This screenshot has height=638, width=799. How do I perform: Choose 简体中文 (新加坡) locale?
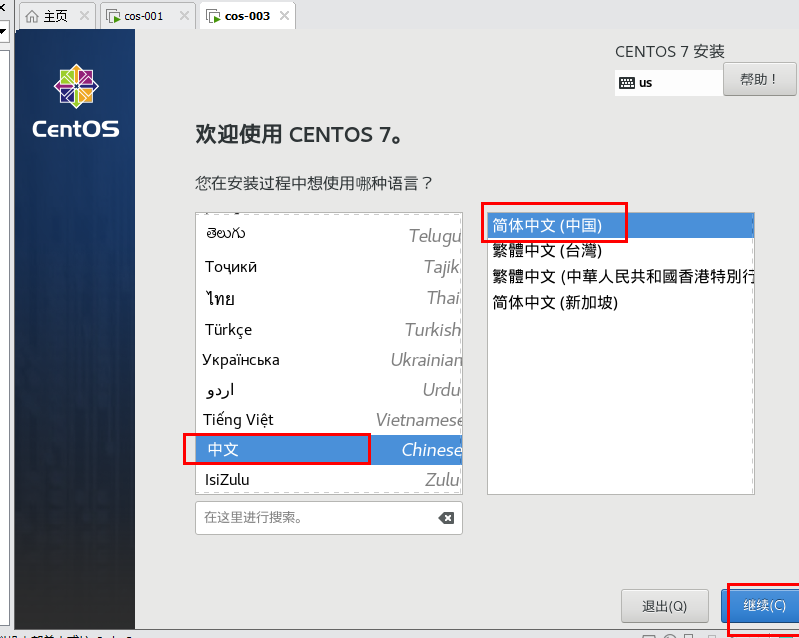[620, 302]
